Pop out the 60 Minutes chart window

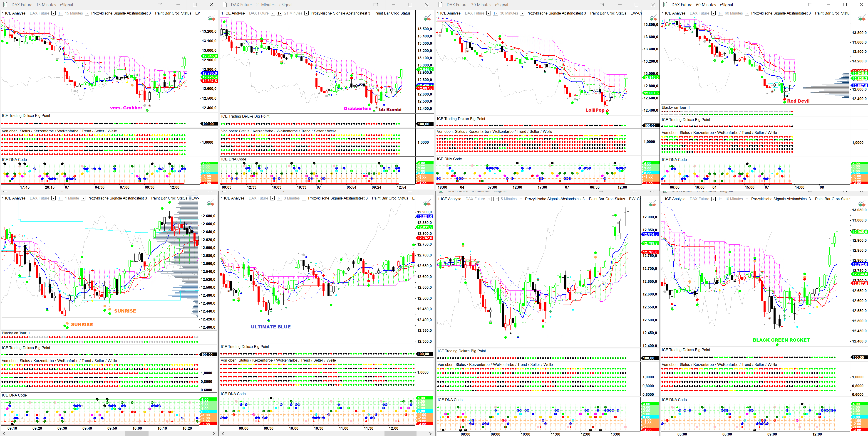tap(810, 5)
